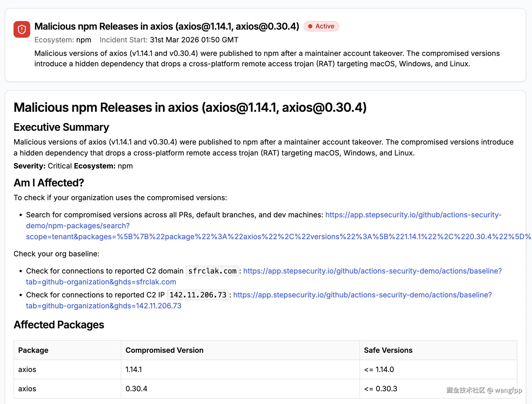The width and height of the screenshot is (532, 404).
Task: Click the Affected Packages heading
Action: (x=59, y=325)
